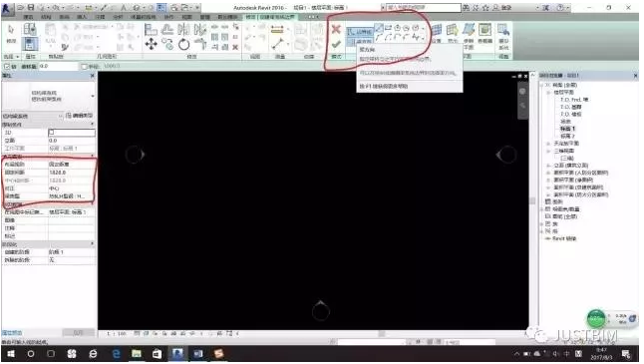Select the Align tool
The width and height of the screenshot is (644, 364).
coord(151,30)
